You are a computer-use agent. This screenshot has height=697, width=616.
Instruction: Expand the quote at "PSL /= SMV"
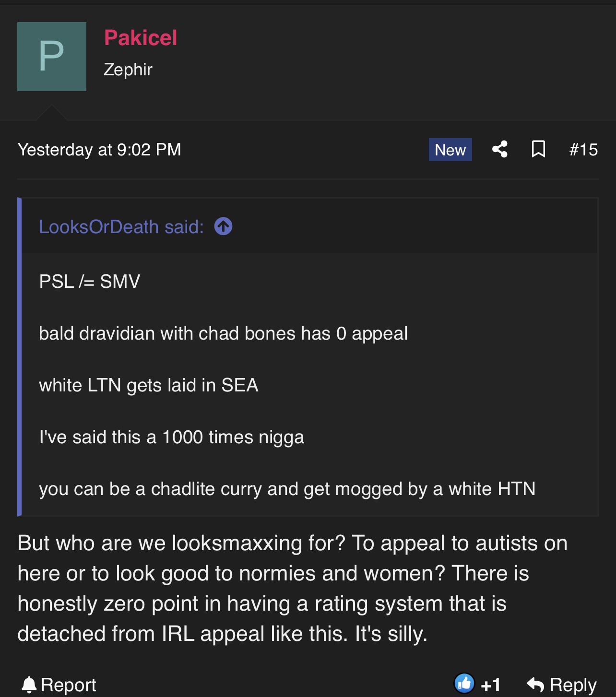90,282
